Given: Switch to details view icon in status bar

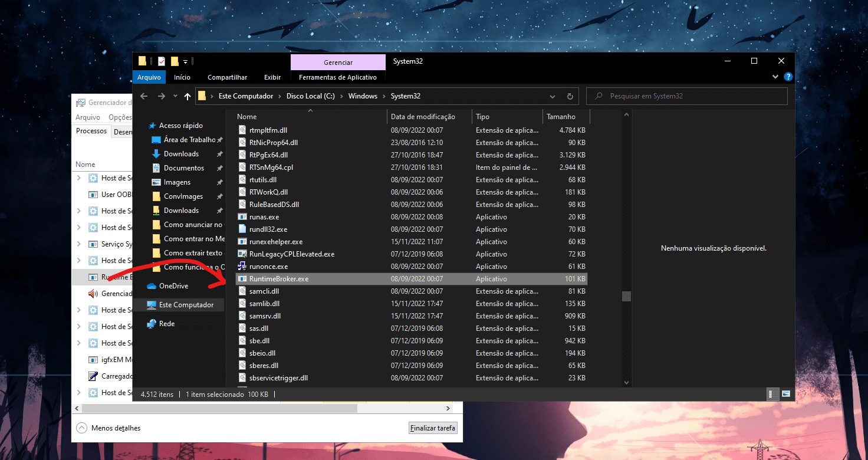Looking at the screenshot, I should 772,394.
